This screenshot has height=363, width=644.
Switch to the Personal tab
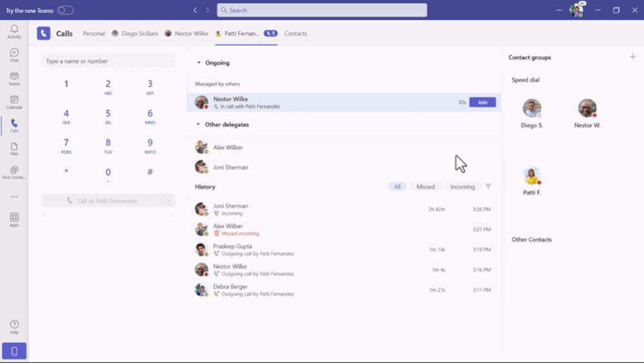[94, 34]
